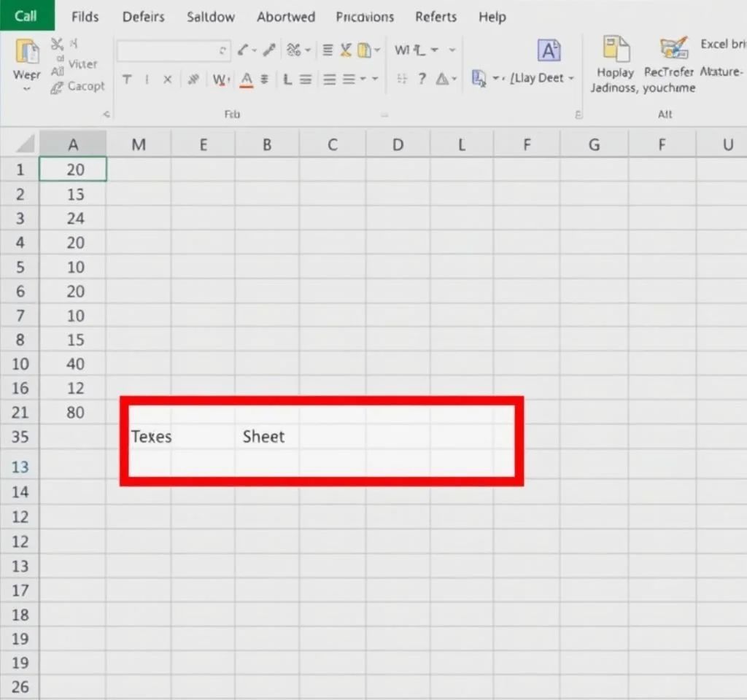Toggle the strikethrough X formatting button

(x=167, y=79)
